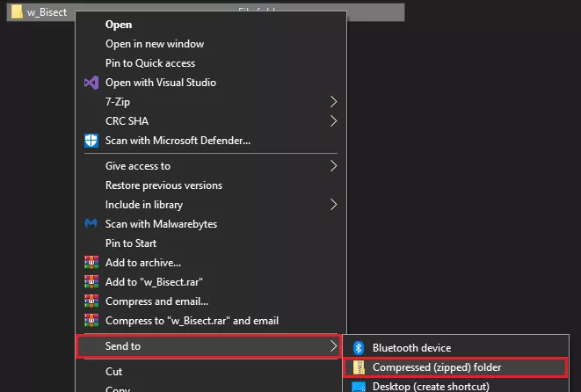Viewport: 581px width, 392px height.
Task: Click the w_Bisect folder icon
Action: [x=17, y=12]
